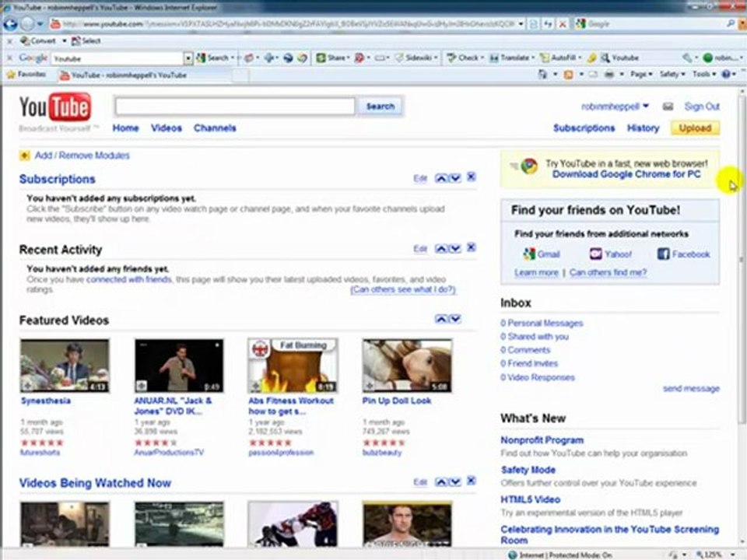Image resolution: width=747 pixels, height=560 pixels.
Task: Click the send message link in Inbox
Action: [x=691, y=389]
